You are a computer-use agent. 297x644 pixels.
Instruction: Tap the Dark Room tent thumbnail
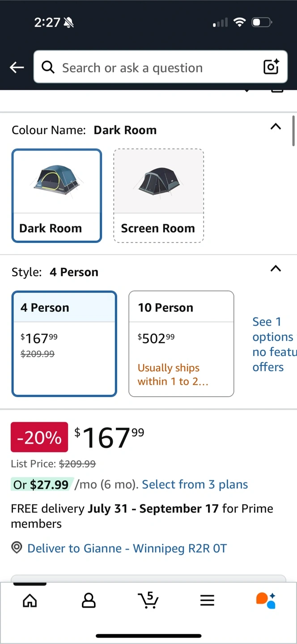coord(57,181)
